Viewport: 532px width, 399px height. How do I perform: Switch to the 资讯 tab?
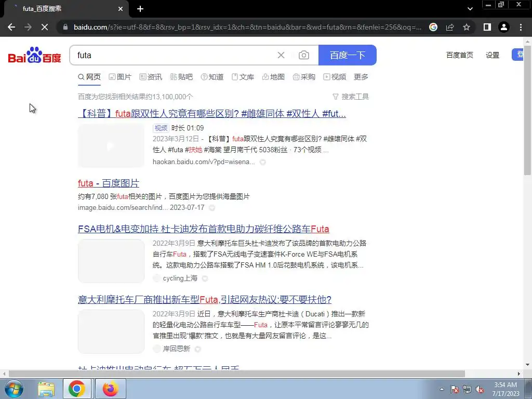pyautogui.click(x=151, y=77)
